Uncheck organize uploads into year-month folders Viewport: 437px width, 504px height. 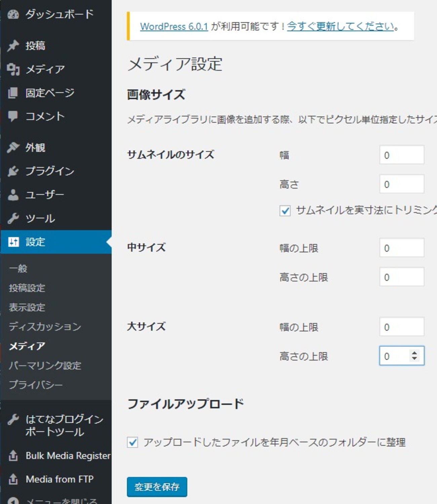132,442
